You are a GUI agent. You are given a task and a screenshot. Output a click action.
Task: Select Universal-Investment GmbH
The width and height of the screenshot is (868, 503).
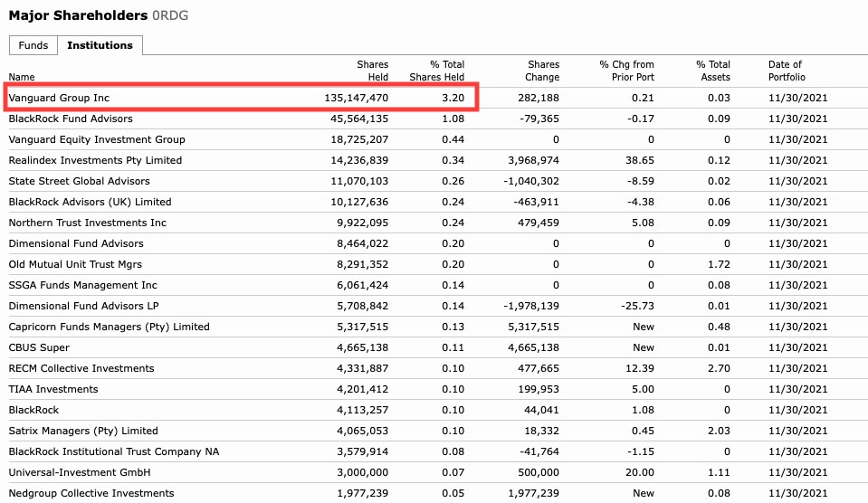[80, 472]
